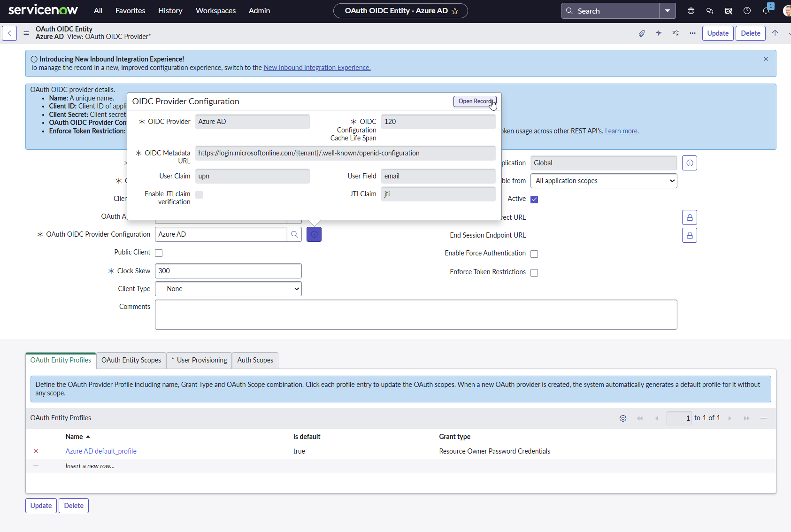791x532 pixels.
Task: Click the personalize form sliders icon
Action: (x=676, y=33)
